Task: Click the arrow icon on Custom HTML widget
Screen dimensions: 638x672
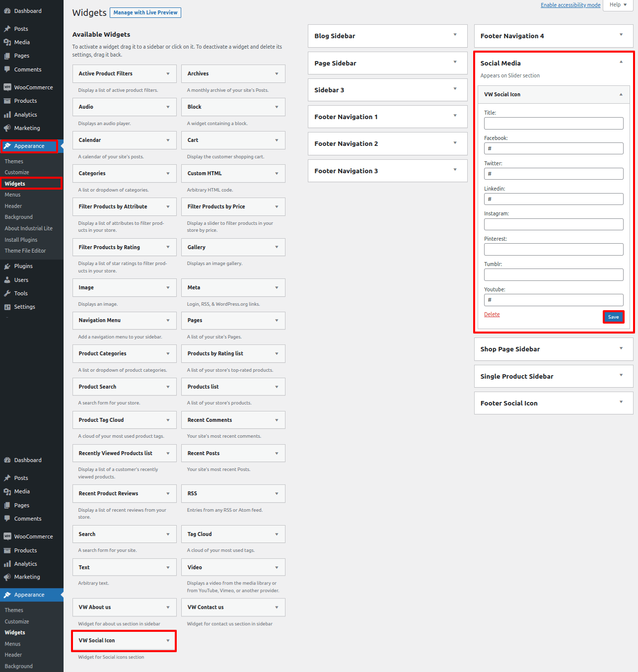Action: pos(277,174)
